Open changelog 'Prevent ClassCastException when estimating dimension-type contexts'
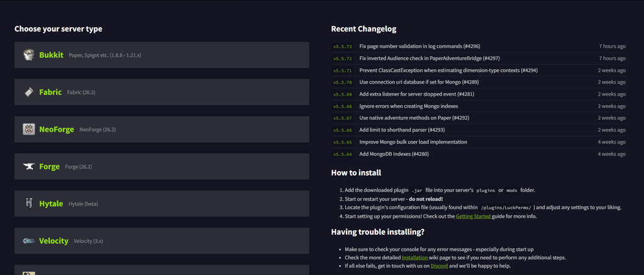 pyautogui.click(x=448, y=70)
